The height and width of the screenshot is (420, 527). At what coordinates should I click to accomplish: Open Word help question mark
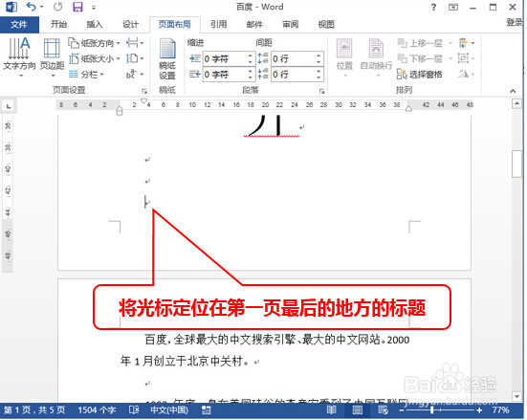click(x=433, y=7)
